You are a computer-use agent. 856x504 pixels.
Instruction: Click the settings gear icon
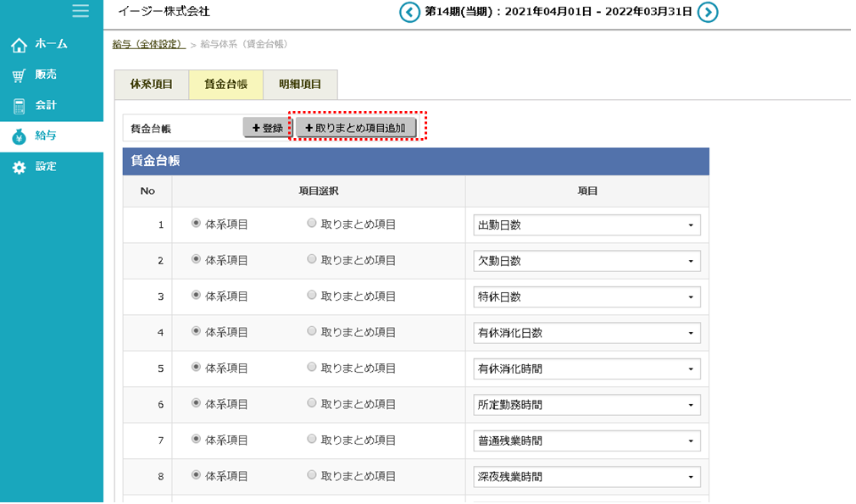pyautogui.click(x=19, y=168)
